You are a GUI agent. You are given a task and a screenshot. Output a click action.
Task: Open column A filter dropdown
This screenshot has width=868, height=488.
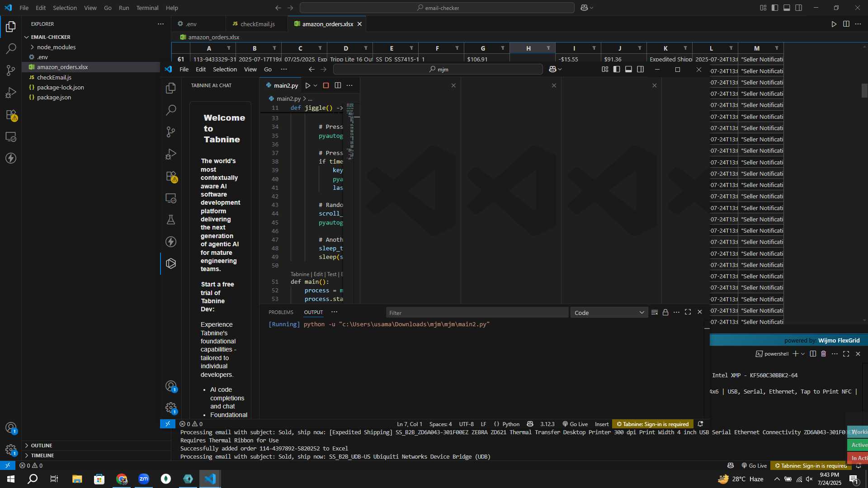[x=229, y=48]
